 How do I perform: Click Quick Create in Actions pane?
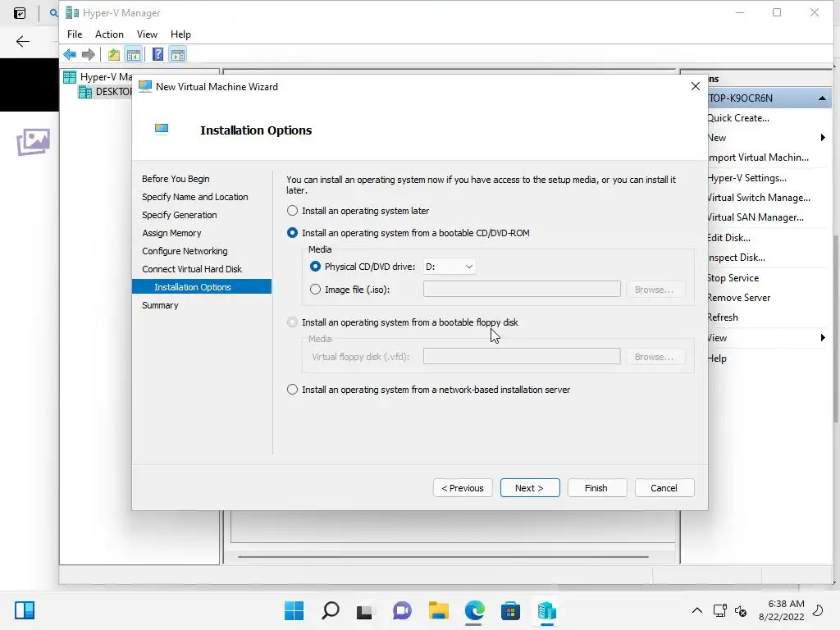click(x=738, y=118)
